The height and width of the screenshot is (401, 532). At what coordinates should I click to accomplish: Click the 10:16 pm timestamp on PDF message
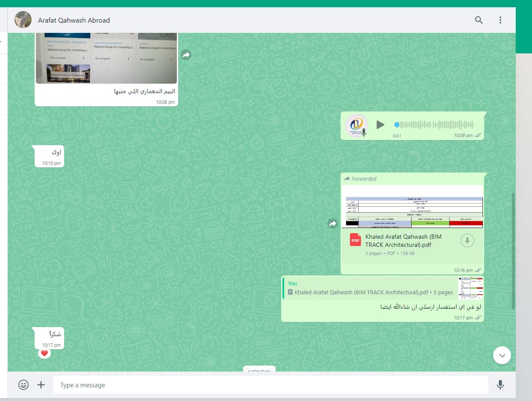(463, 270)
